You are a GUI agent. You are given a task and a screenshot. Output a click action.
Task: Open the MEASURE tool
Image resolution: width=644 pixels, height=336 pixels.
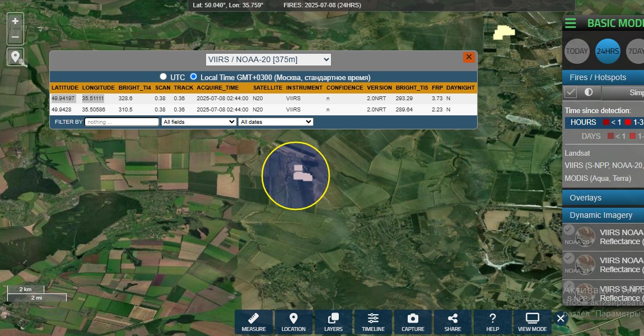(254, 322)
